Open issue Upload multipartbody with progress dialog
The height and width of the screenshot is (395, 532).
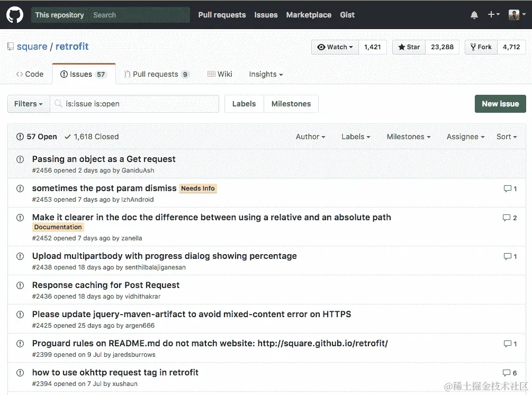(165, 256)
